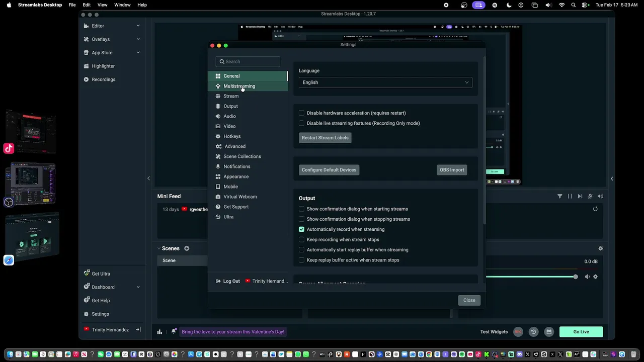Click the replay buffer icon
The image size is (644, 362).
tap(533, 332)
